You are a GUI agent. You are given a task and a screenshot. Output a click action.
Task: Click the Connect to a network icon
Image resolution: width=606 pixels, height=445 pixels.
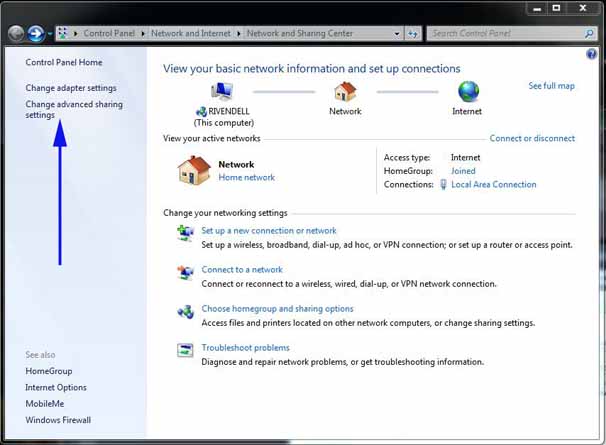click(x=185, y=272)
